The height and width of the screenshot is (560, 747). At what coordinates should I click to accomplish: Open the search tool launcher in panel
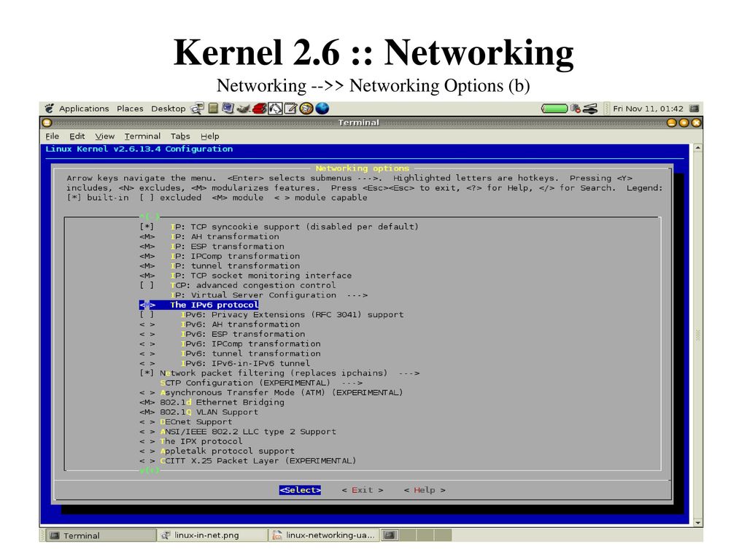[x=197, y=109]
